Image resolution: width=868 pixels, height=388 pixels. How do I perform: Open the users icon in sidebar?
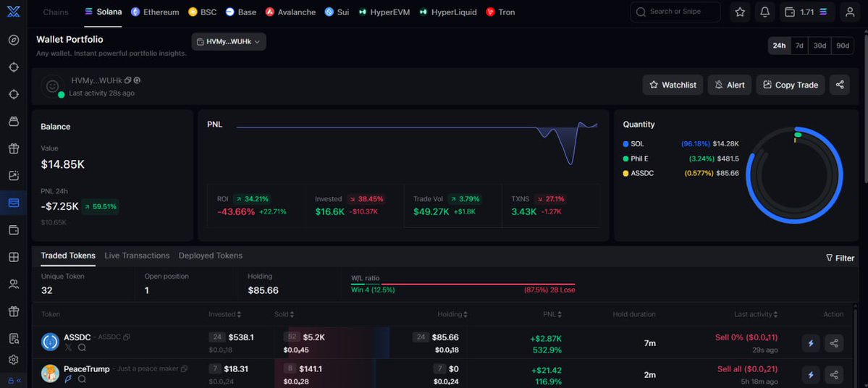pyautogui.click(x=14, y=284)
